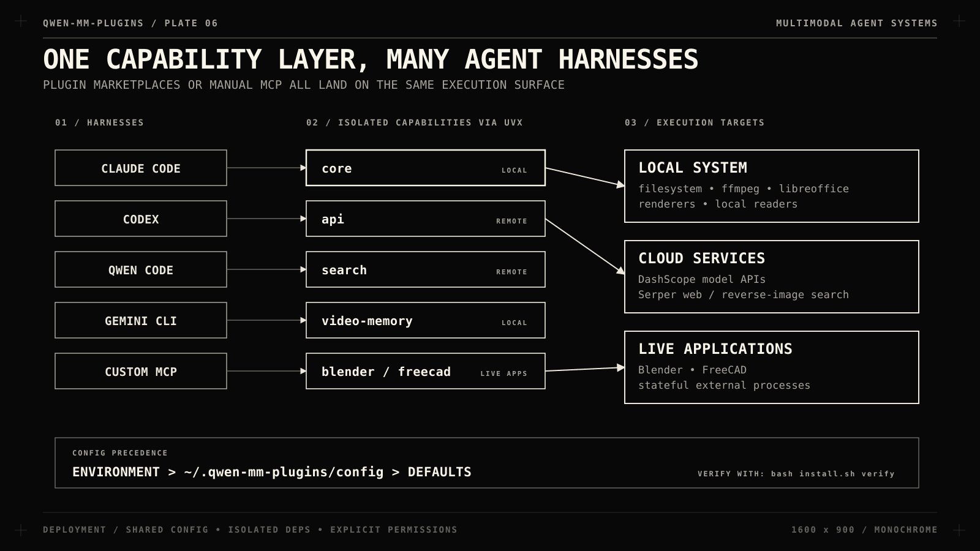This screenshot has width=980, height=551.
Task: Click the '1600 x 900 / MONOCHROME' footer text
Action: click(x=864, y=530)
